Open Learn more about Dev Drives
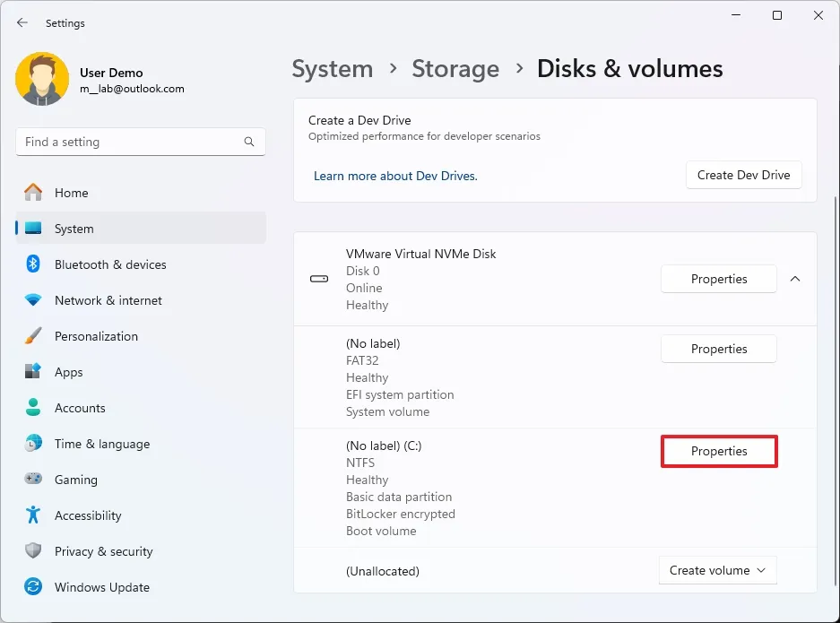This screenshot has width=840, height=623. 395,176
